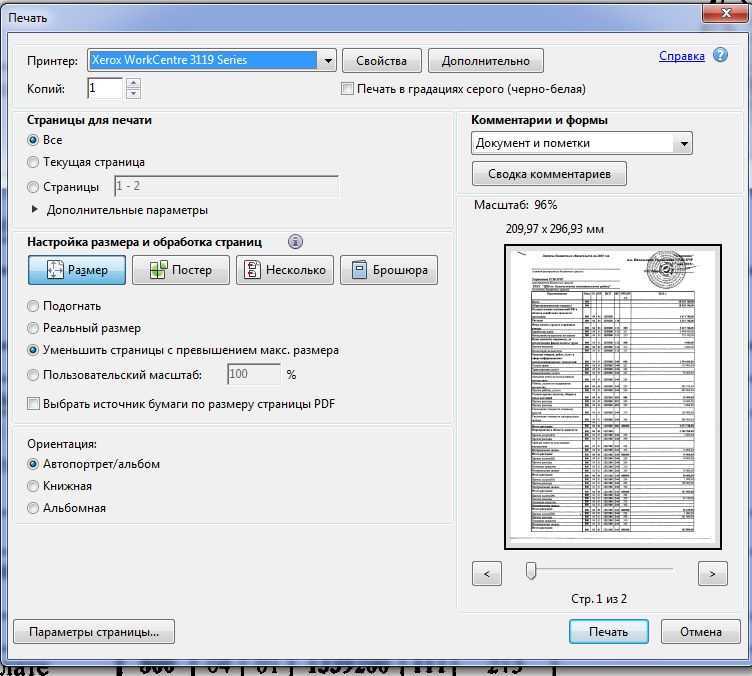This screenshot has height=676, width=752.
Task: Select Уменьшить страницы с превышением option
Action: click(33, 350)
